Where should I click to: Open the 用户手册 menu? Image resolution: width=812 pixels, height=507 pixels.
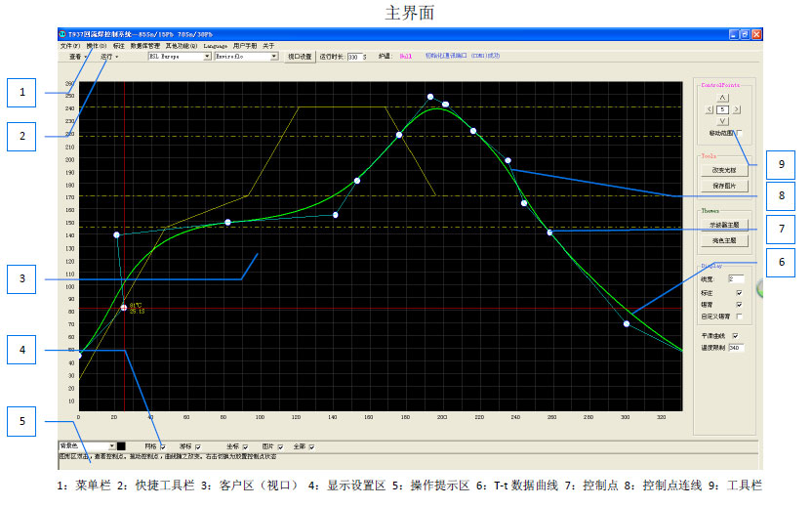pos(245,46)
